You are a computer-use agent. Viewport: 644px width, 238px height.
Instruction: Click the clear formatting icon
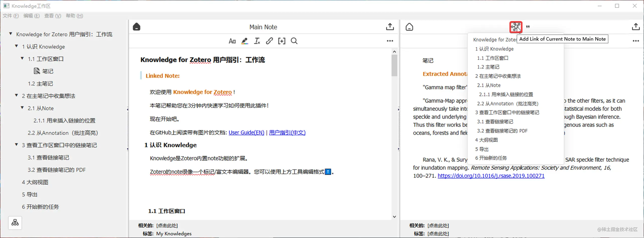(257, 41)
